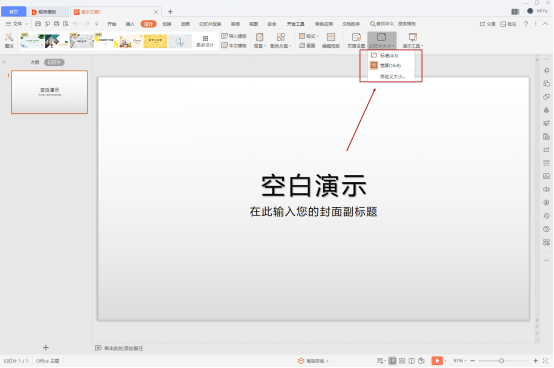Click the first icon in the right sidebar

coord(546,70)
